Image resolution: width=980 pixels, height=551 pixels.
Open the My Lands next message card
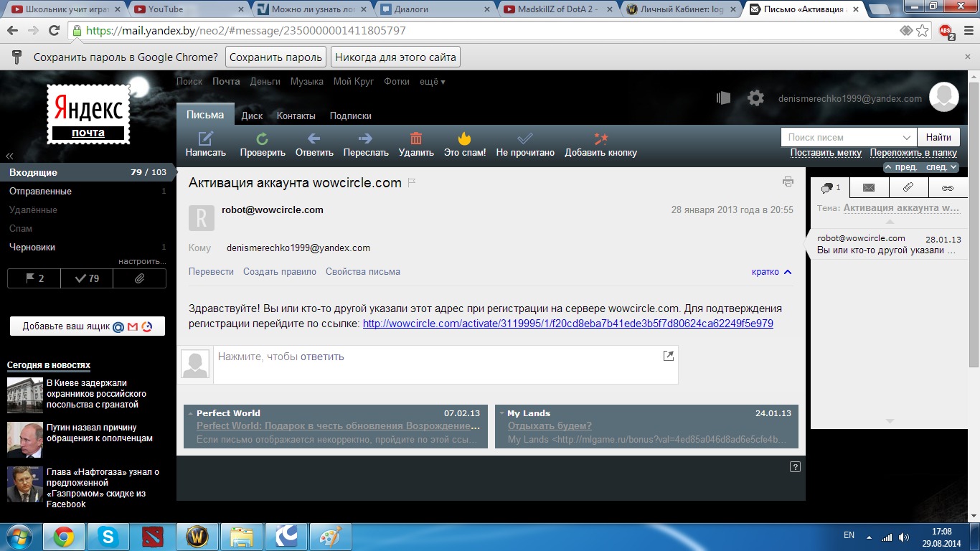click(x=646, y=426)
